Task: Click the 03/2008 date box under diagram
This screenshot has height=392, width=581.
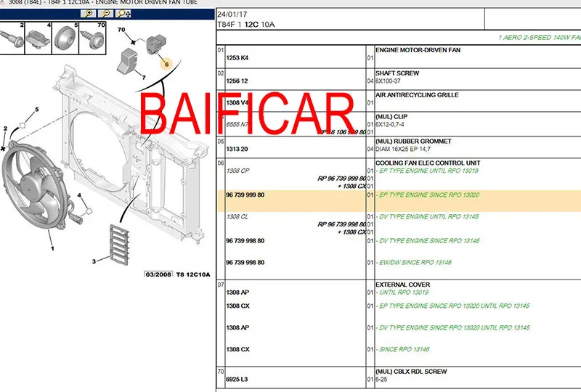Action: 158,274
